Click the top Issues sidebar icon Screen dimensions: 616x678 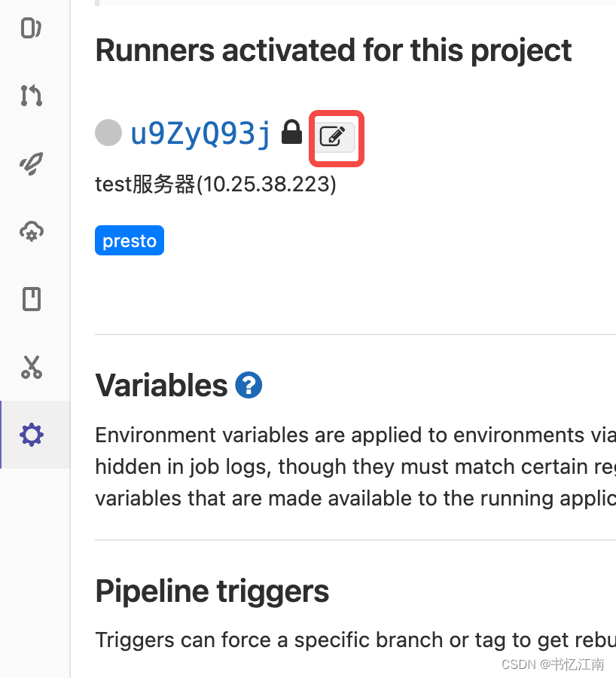(31, 29)
